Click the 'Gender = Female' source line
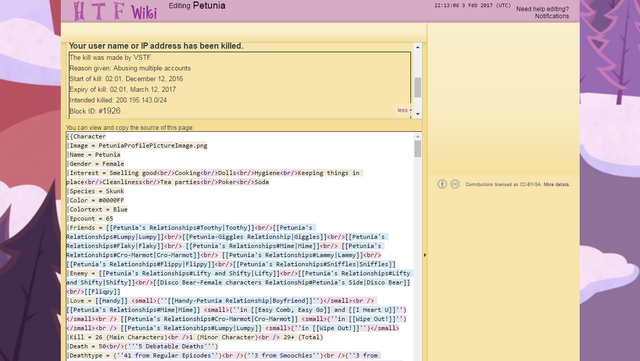 click(96, 164)
